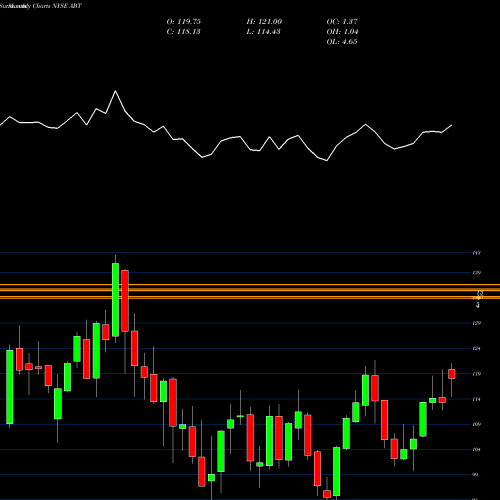This screenshot has height=500, width=500.
Task: Click the tallest green candlestick peaking near 147
Action: coord(116,300)
